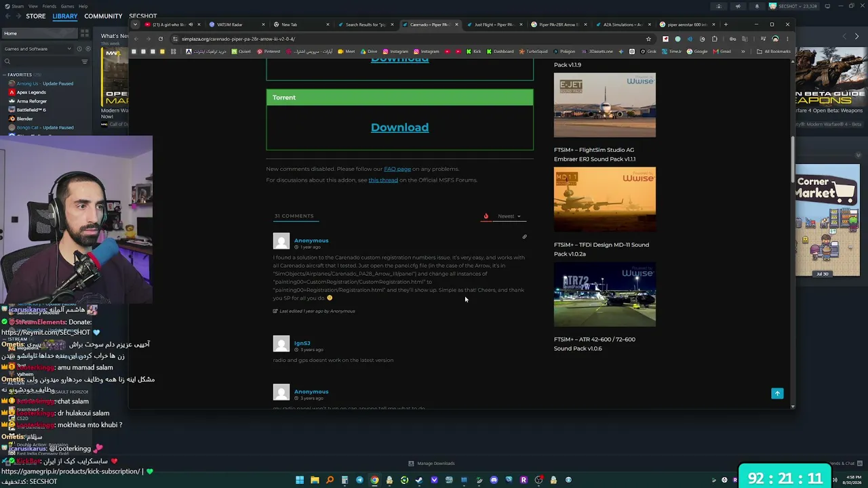Image resolution: width=868 pixels, height=488 pixels.
Task: Open the Kick bookmark
Action: 473,52
